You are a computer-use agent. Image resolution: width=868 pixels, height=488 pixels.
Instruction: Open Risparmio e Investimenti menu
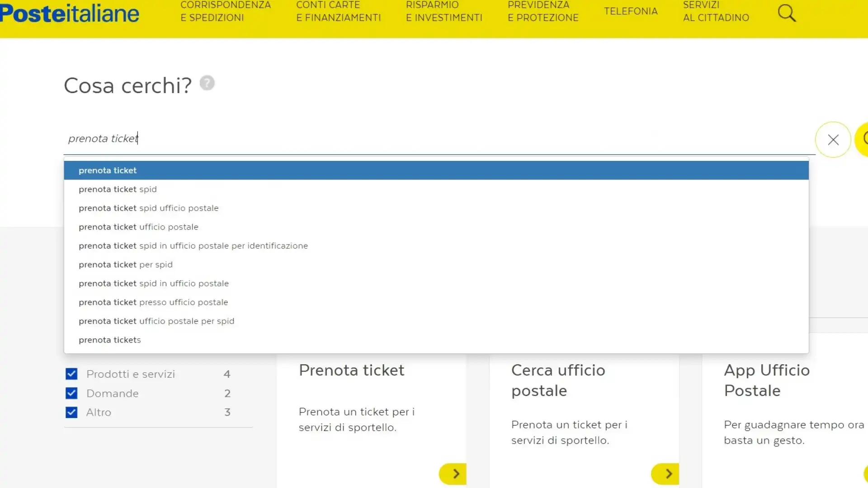click(444, 11)
